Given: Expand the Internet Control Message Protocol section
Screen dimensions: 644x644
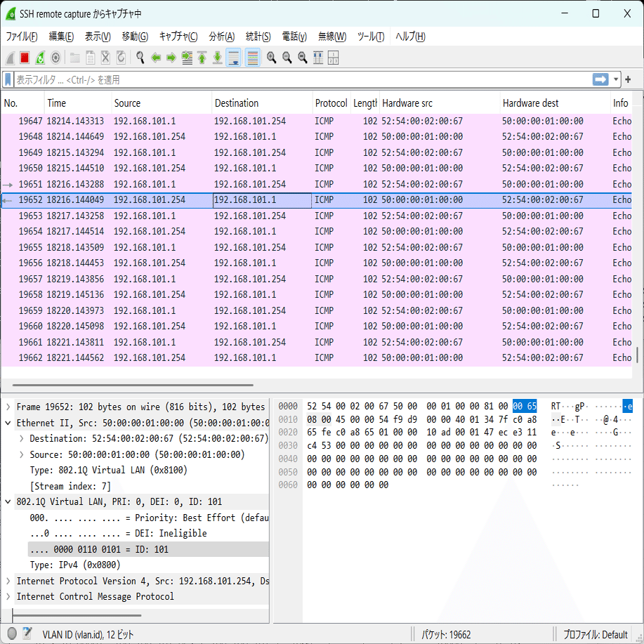Looking at the screenshot, I should [x=8, y=596].
